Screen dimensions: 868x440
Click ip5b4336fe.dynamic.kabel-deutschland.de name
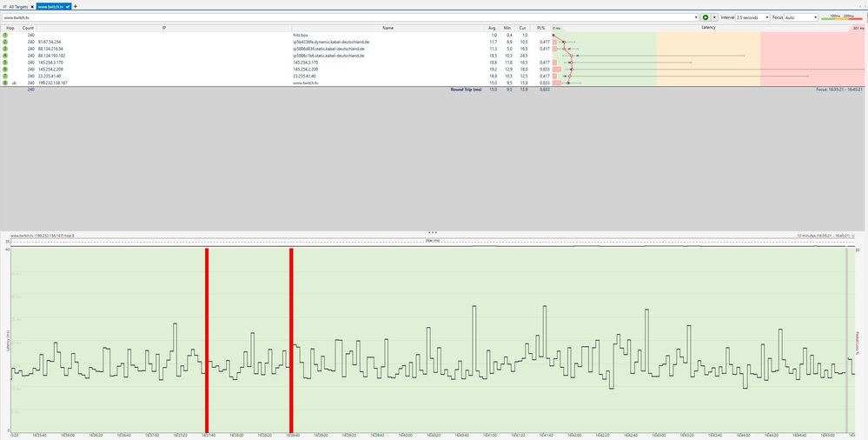331,42
